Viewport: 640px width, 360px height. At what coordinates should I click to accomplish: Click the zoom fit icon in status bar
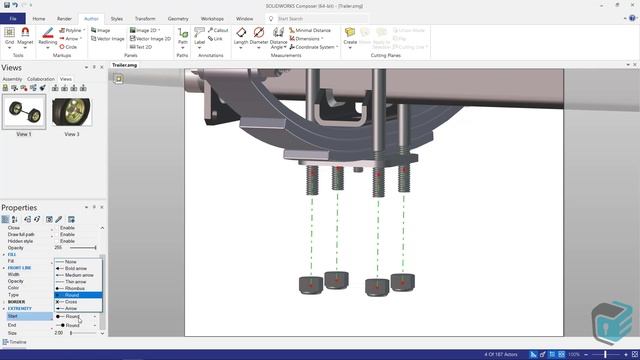tap(635, 354)
